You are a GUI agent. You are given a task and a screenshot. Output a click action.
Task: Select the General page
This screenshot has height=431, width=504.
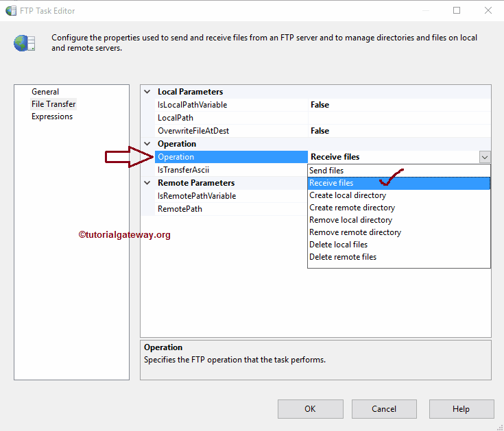tap(45, 92)
